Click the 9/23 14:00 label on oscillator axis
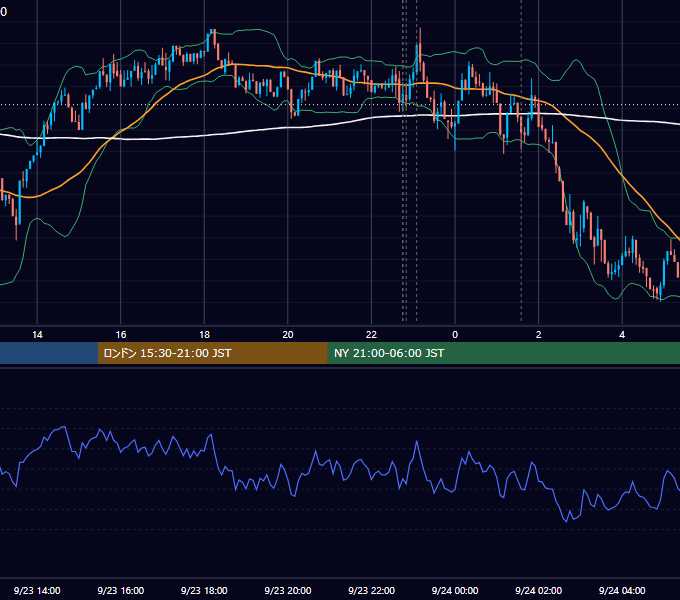 37,590
